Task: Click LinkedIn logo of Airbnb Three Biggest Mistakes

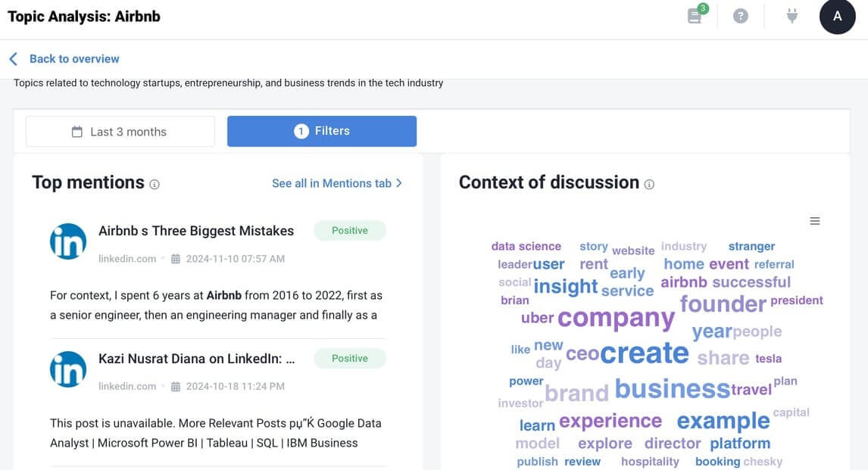Action: click(x=68, y=241)
